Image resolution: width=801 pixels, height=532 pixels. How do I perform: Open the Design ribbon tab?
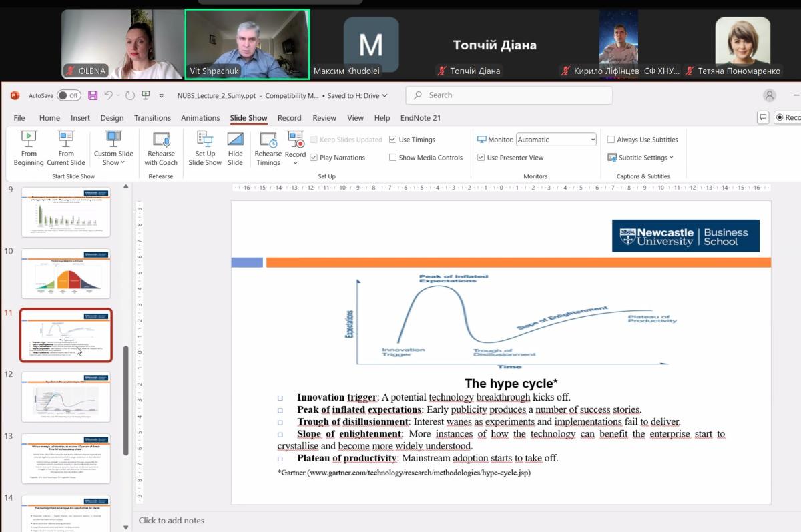(112, 118)
